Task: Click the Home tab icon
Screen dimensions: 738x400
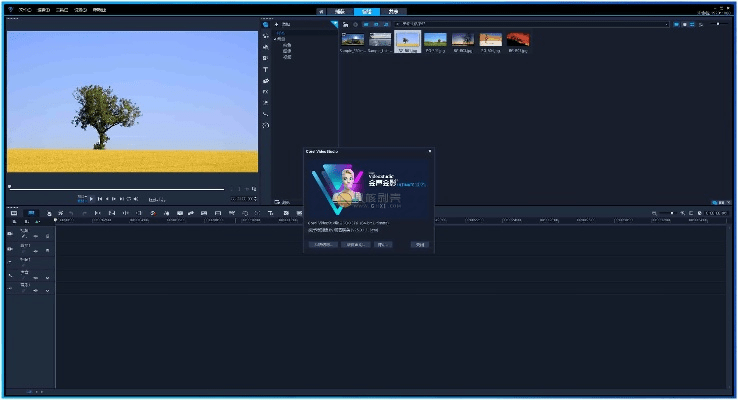Action: [320, 9]
